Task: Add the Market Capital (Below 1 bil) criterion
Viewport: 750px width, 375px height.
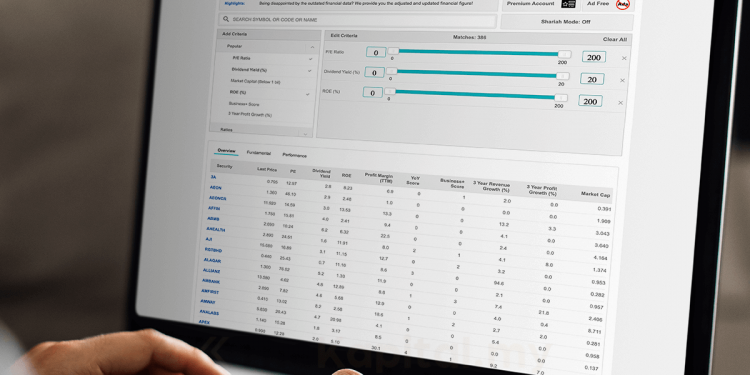Action: point(255,81)
